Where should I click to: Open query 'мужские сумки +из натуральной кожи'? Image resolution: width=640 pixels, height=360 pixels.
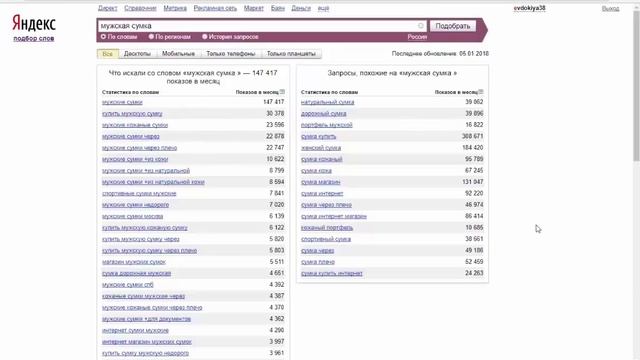[153, 182]
